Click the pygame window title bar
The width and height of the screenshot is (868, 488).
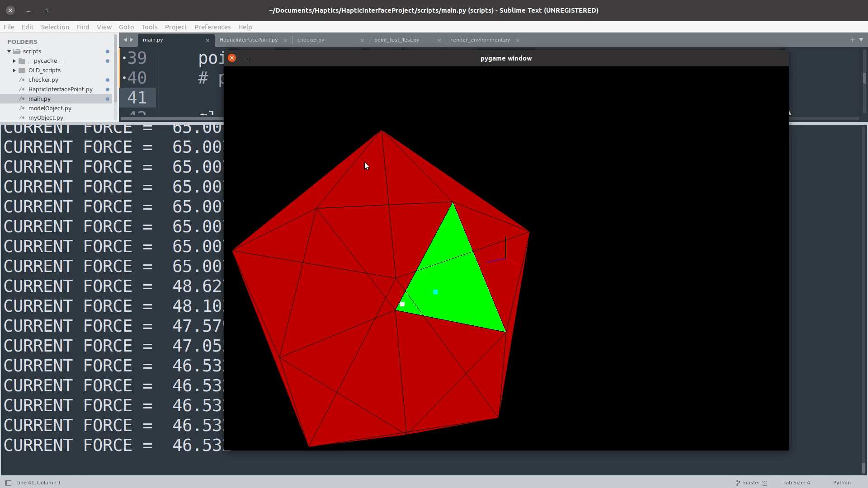pyautogui.click(x=506, y=58)
